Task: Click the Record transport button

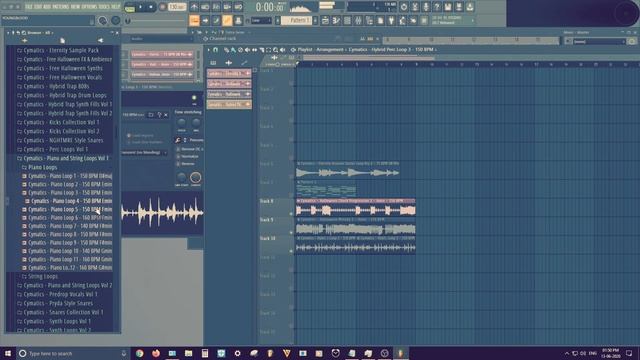Action: [162, 7]
